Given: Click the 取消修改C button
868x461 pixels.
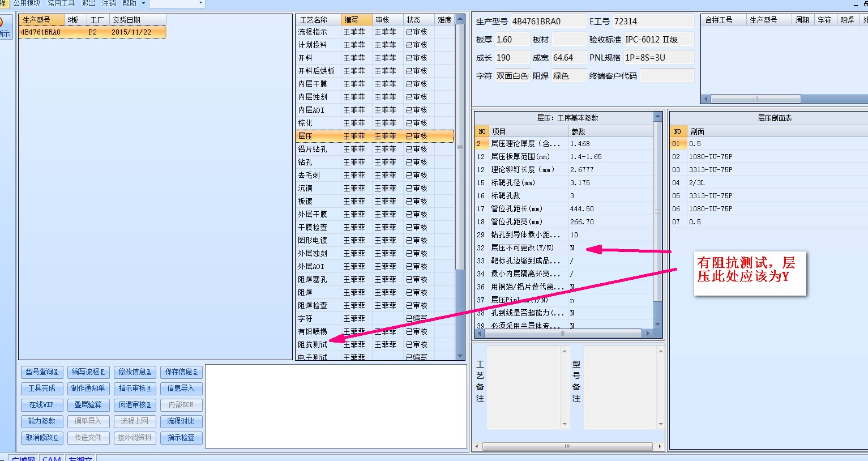Looking at the screenshot, I should pyautogui.click(x=42, y=438).
